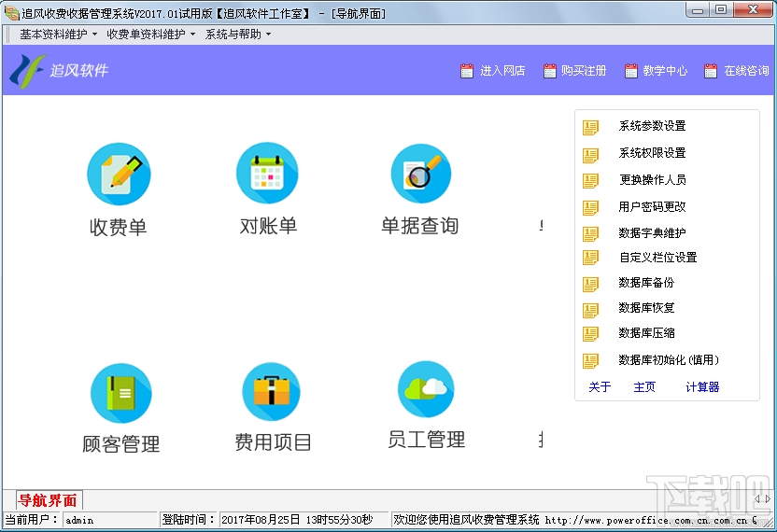
Task: Run 数据库备份
Action: point(646,283)
